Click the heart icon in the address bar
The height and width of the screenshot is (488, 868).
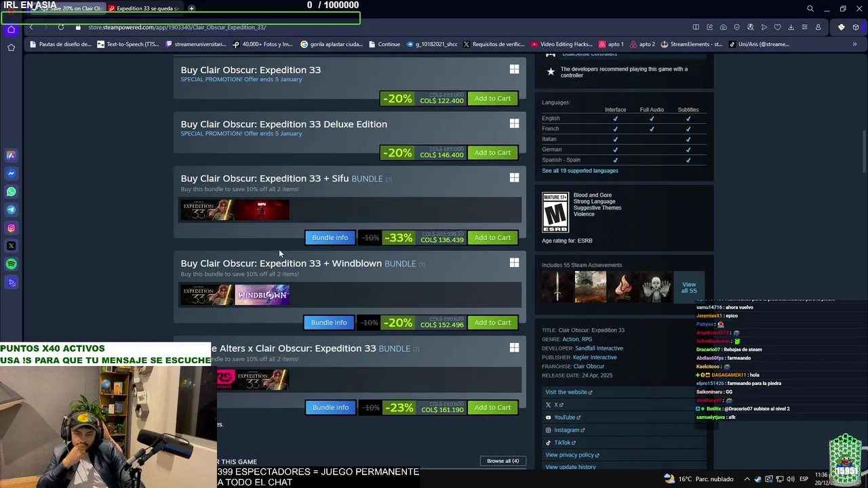coord(777,27)
